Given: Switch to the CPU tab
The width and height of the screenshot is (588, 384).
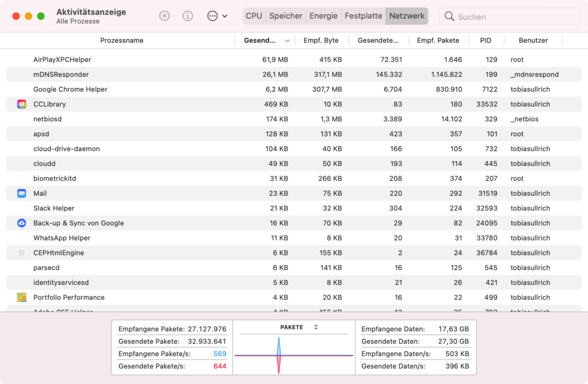Looking at the screenshot, I should coord(254,16).
